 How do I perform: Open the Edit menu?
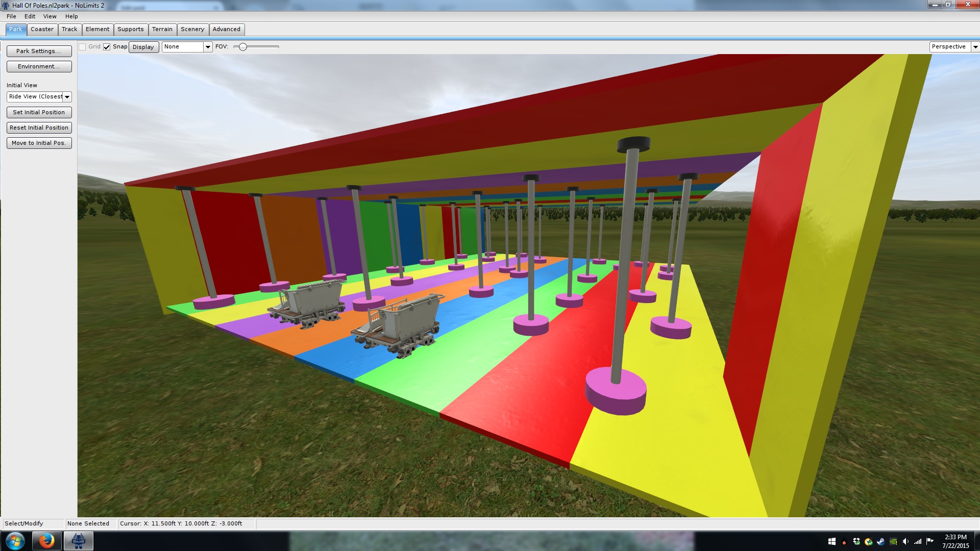coord(30,16)
